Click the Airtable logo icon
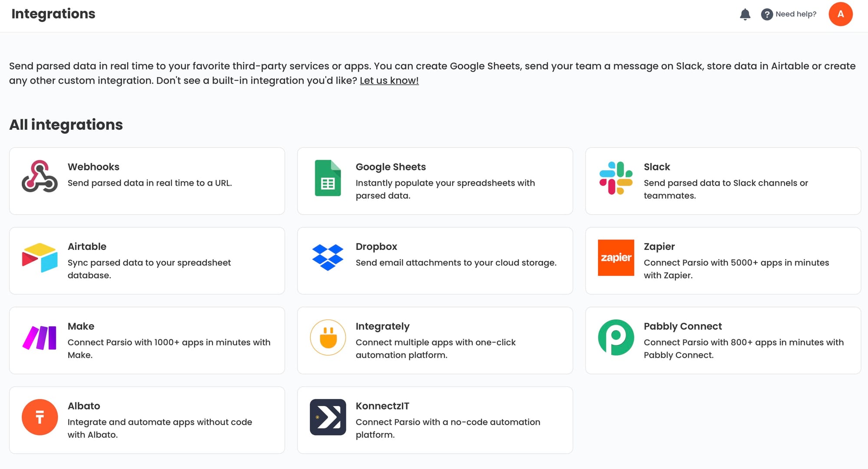The image size is (868, 469). click(39, 258)
